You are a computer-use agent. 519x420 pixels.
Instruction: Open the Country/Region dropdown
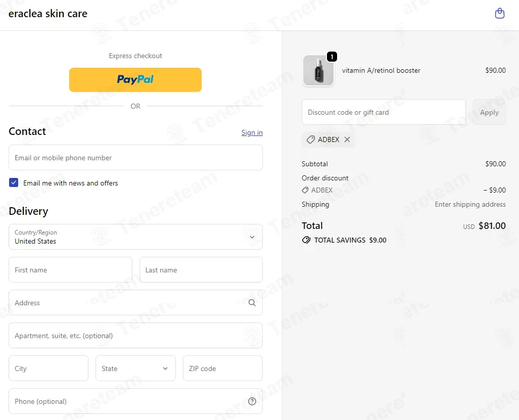point(135,237)
